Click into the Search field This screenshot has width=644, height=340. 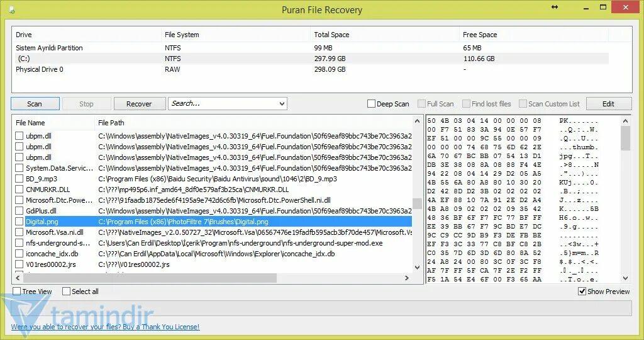tap(223, 104)
